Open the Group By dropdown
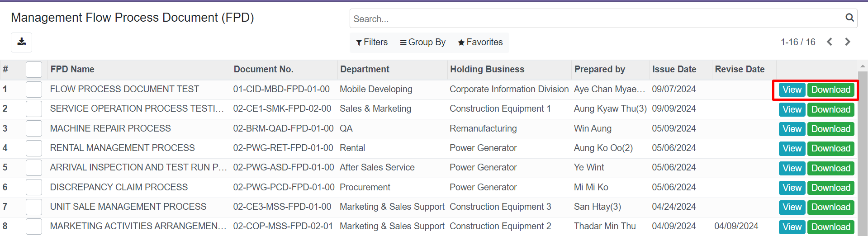This screenshot has height=236, width=868. point(423,42)
